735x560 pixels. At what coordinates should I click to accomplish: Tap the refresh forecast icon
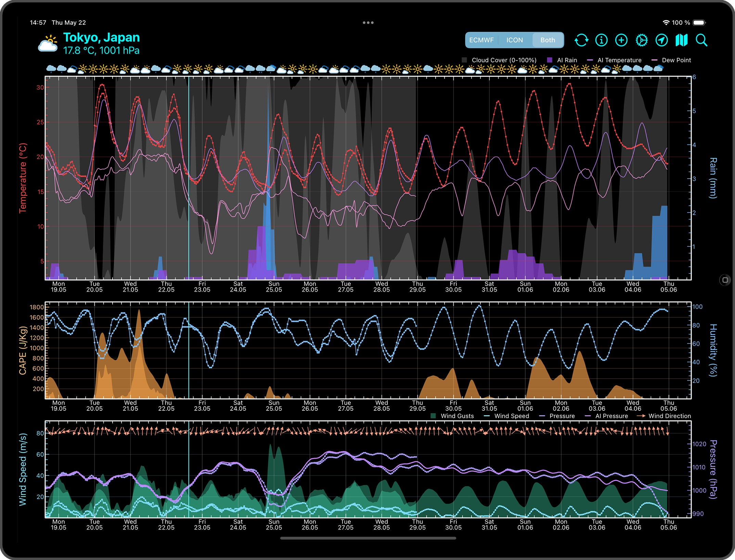581,40
